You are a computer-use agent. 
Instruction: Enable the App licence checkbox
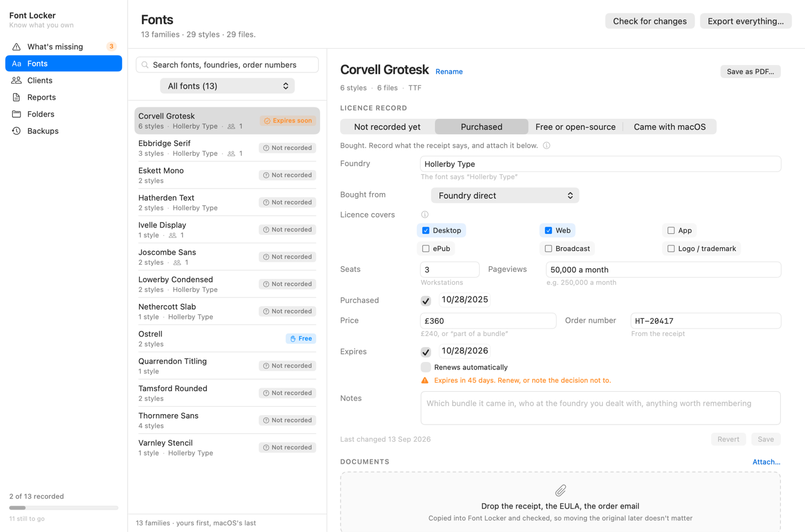(x=670, y=230)
